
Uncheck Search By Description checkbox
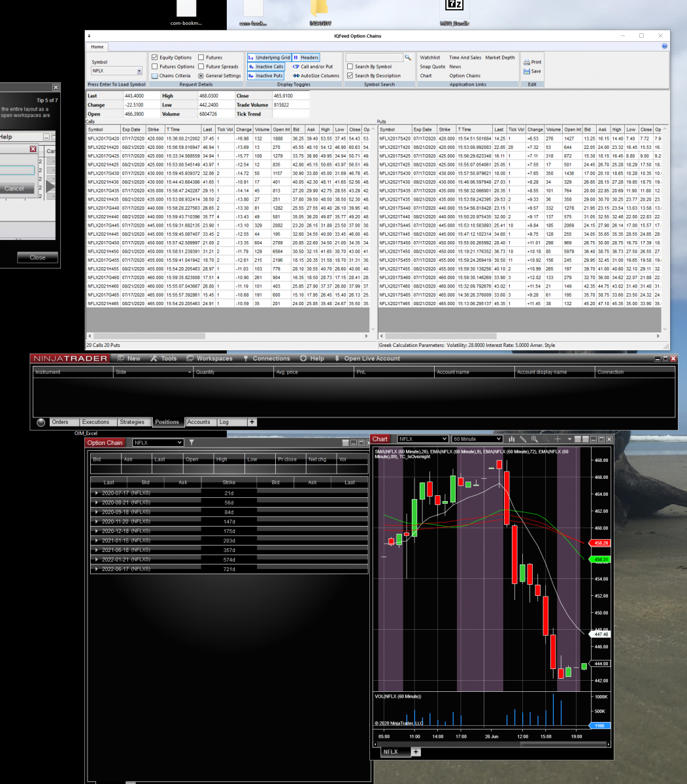(350, 76)
